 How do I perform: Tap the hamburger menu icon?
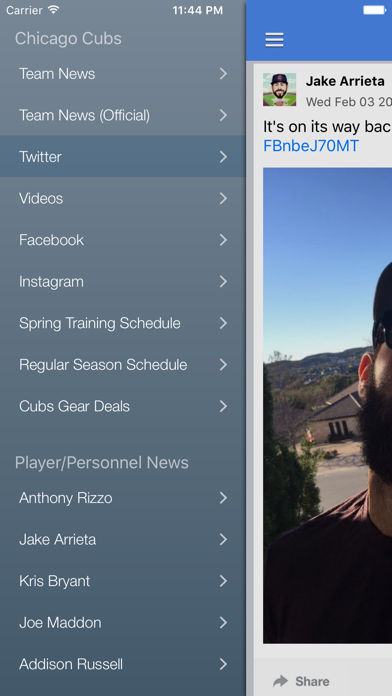tap(274, 40)
